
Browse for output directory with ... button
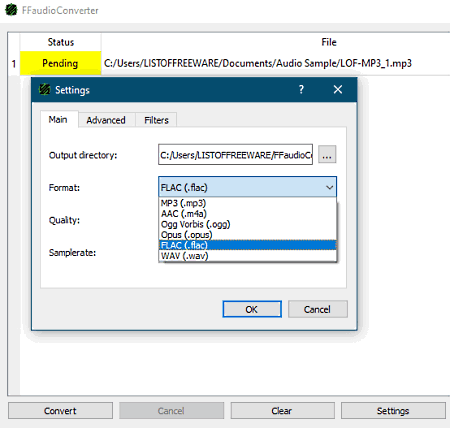(x=327, y=154)
